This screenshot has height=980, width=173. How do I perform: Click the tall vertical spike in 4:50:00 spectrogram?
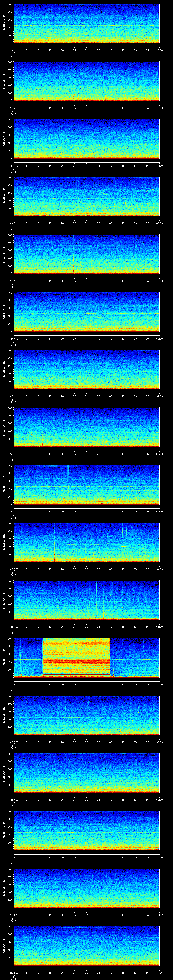point(23,367)
